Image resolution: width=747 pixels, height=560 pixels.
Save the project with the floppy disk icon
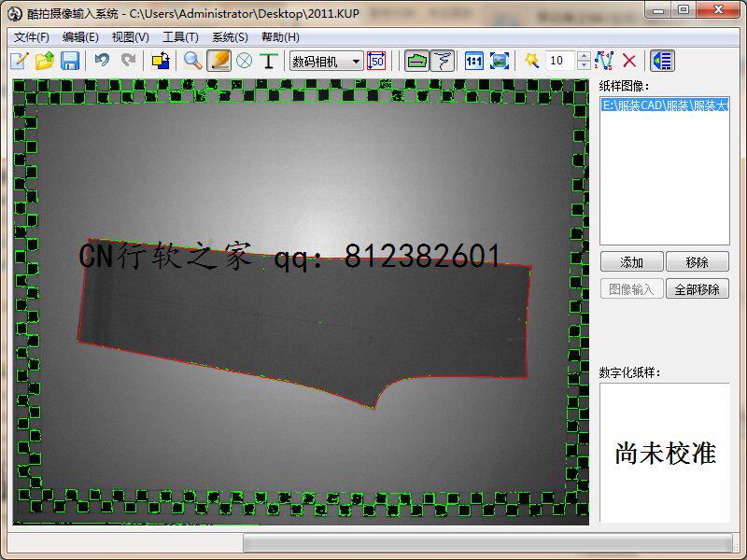point(70,61)
